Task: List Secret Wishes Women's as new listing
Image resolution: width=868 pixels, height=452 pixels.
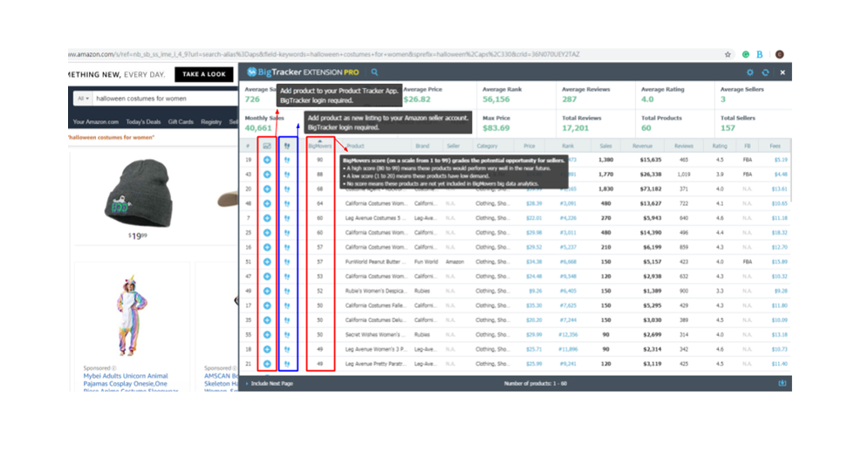Action: [287, 335]
